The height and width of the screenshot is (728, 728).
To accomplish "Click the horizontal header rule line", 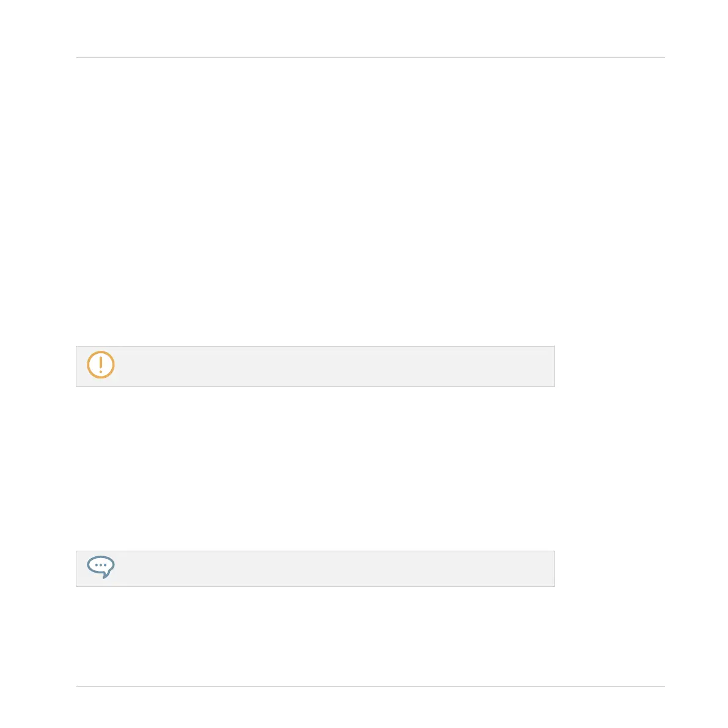I will click(x=370, y=57).
